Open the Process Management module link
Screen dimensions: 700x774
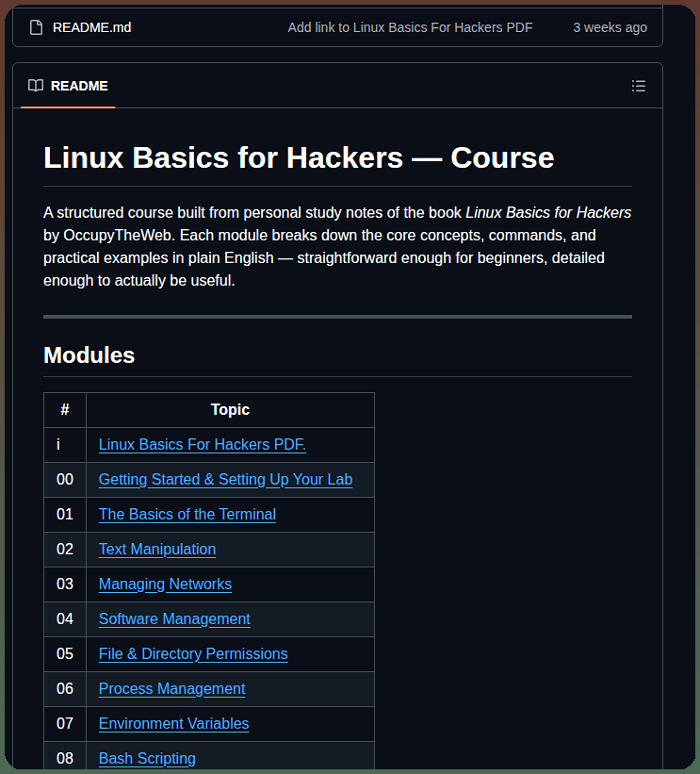pyautogui.click(x=171, y=688)
